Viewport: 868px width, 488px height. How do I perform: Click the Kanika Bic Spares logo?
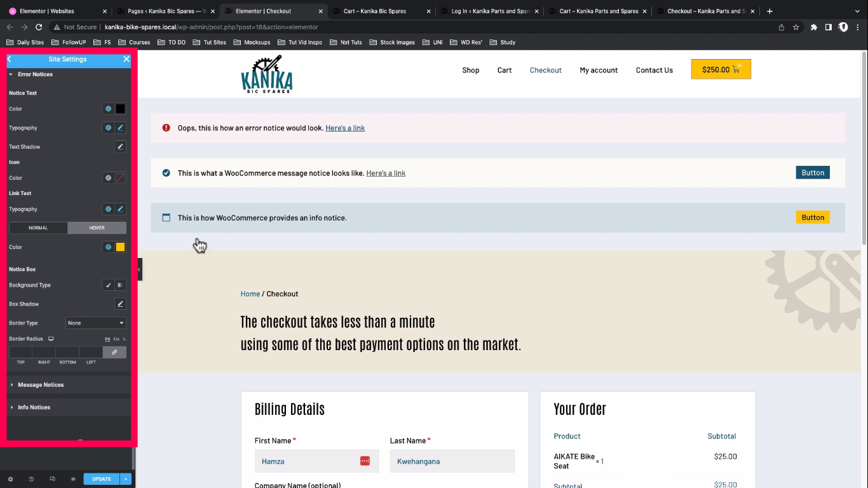click(267, 74)
